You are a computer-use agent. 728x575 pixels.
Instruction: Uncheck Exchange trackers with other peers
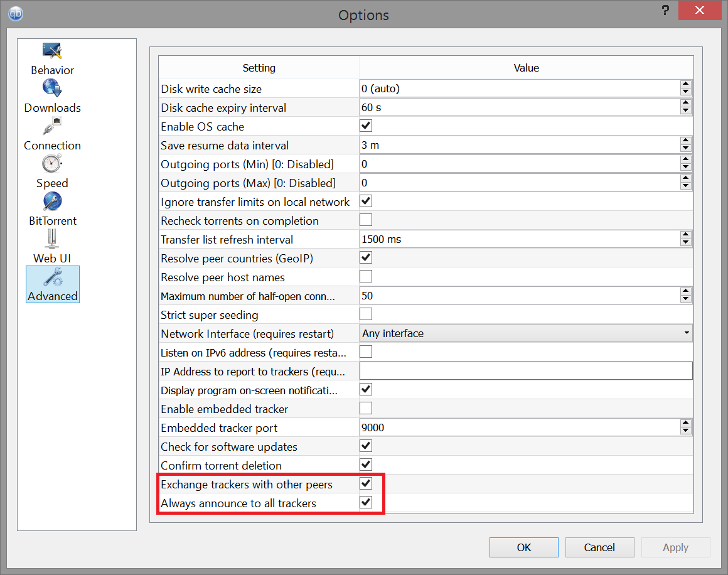click(366, 484)
